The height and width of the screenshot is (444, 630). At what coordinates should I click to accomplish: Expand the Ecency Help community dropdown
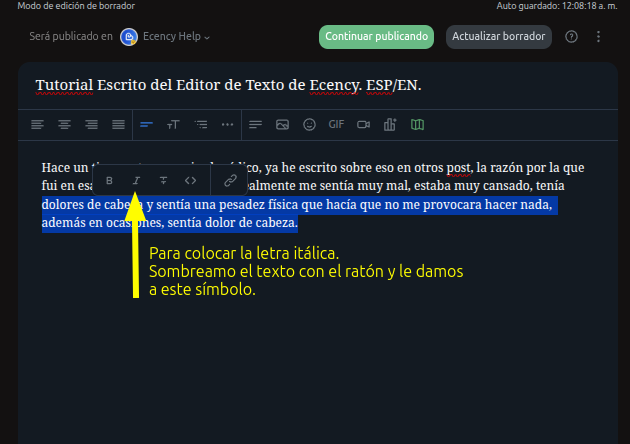pos(176,37)
